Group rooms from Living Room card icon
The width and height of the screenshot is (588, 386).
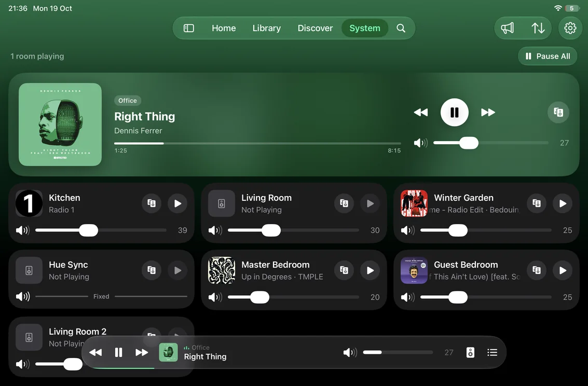pos(344,203)
